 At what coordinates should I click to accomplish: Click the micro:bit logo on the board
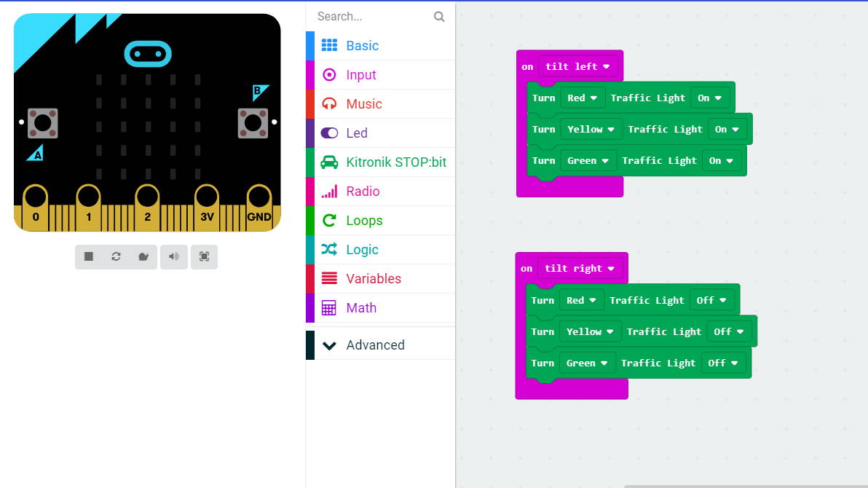tap(148, 54)
